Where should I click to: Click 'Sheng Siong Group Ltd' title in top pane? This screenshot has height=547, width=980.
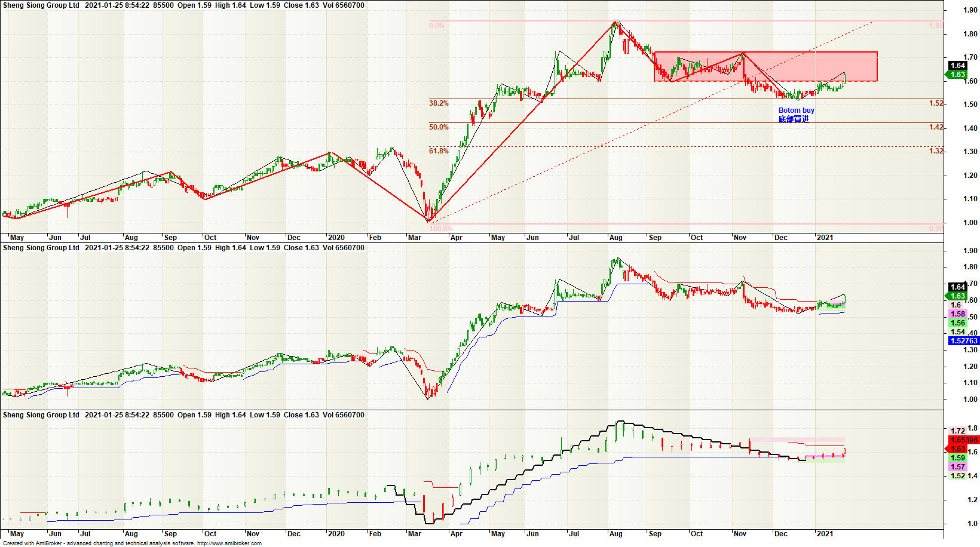pos(41,5)
